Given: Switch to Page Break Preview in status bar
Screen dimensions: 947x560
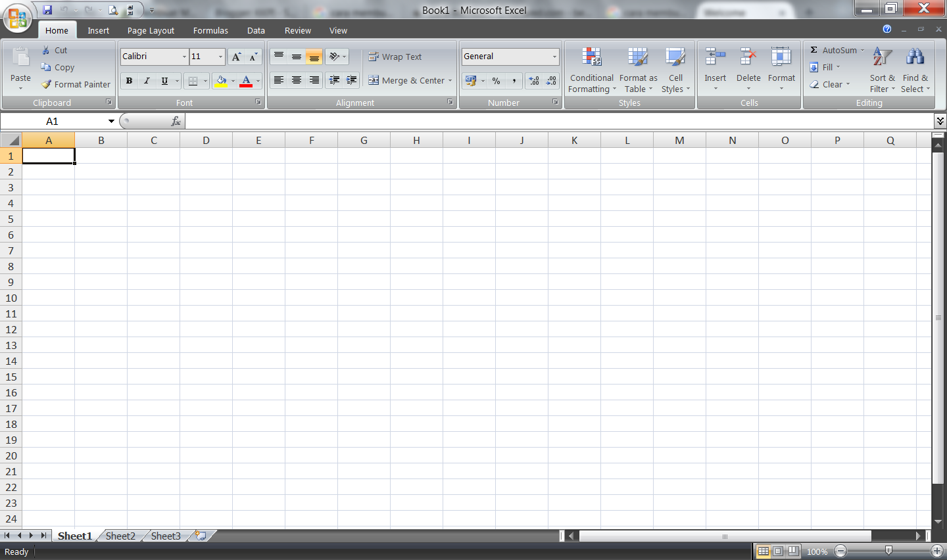Looking at the screenshot, I should point(793,551).
